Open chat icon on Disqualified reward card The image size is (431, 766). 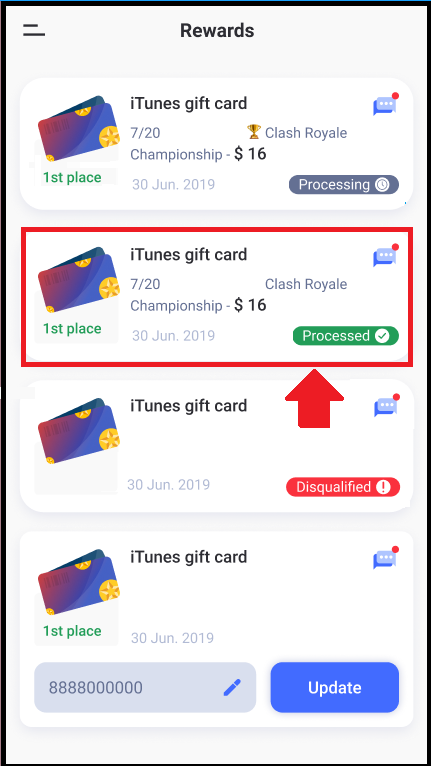pyautogui.click(x=387, y=406)
